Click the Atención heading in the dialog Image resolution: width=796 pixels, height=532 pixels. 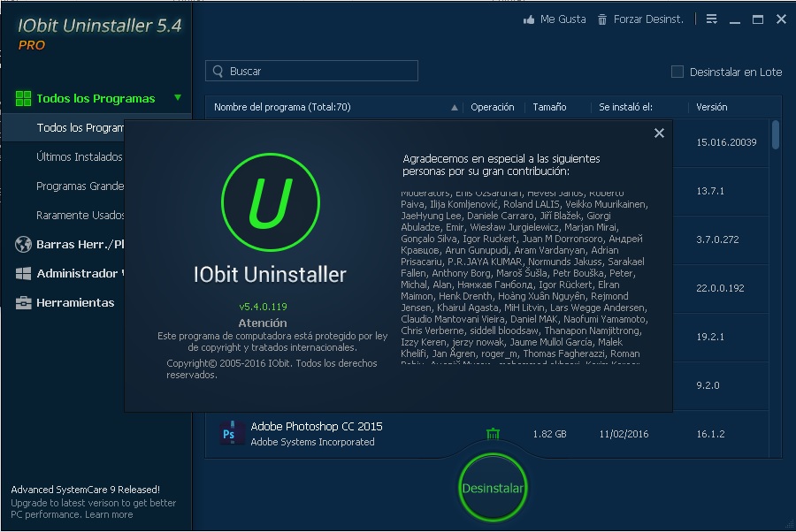(x=263, y=323)
